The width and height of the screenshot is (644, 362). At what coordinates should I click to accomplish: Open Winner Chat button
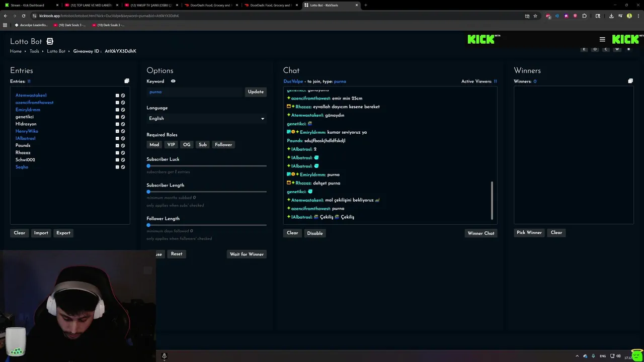[481, 233]
